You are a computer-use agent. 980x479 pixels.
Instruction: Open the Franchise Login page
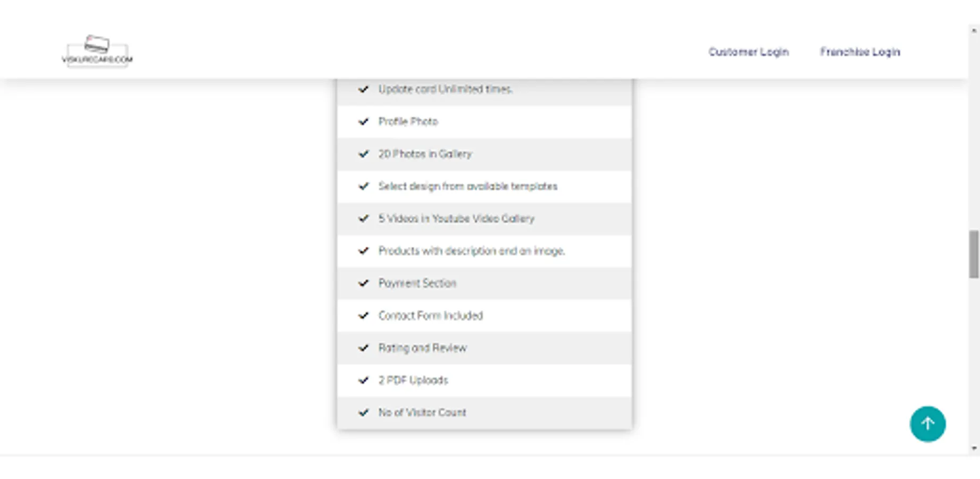pos(860,52)
